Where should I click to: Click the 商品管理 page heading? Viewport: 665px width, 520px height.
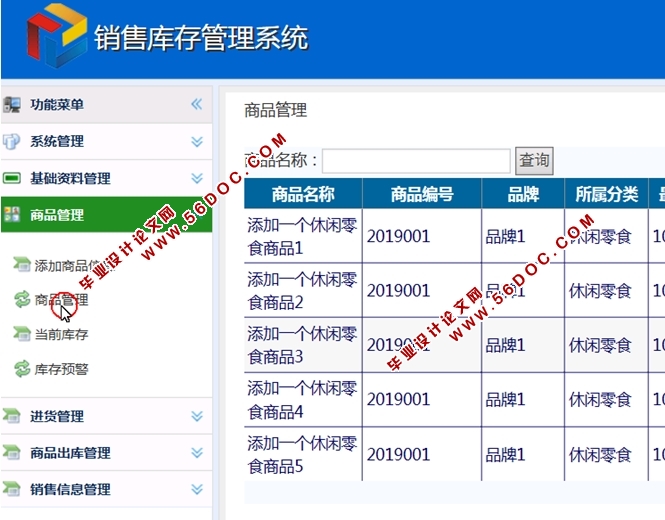pyautogui.click(x=276, y=110)
